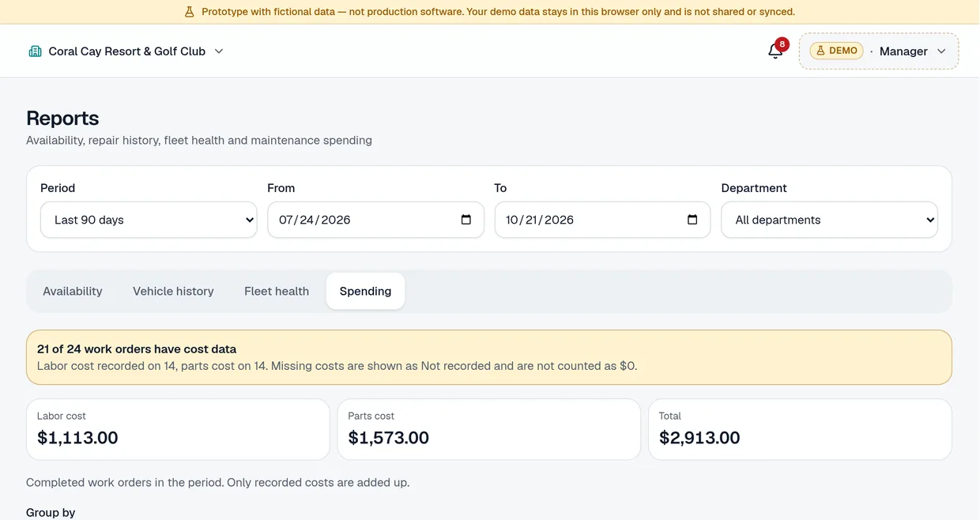This screenshot has width=980, height=520.
Task: Click the DEMO badge
Action: coord(836,51)
